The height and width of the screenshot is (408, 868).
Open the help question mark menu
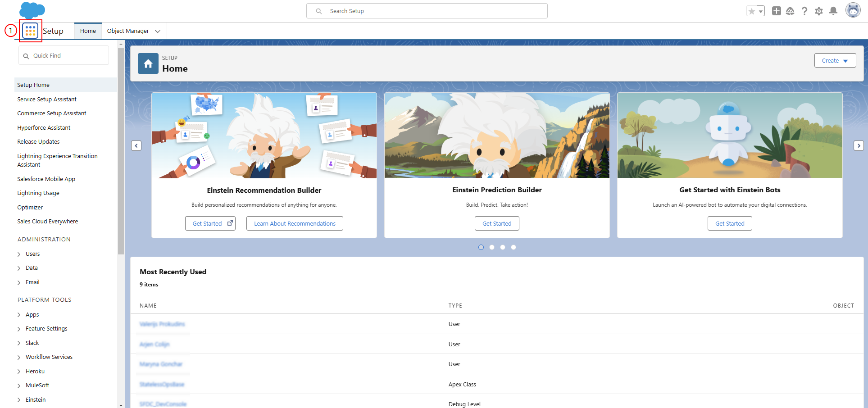(804, 11)
